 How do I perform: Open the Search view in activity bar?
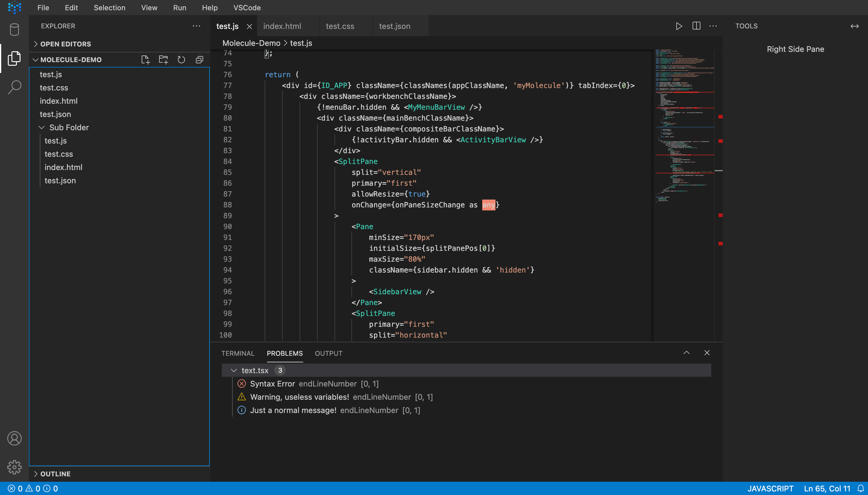tap(14, 87)
